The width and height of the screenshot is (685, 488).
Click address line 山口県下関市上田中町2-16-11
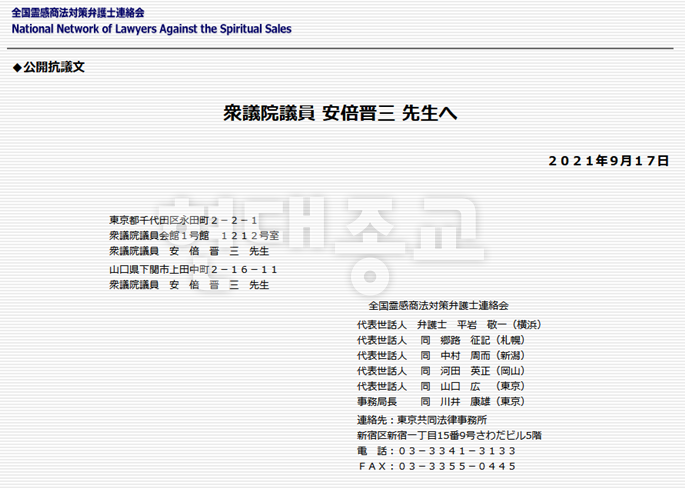pyautogui.click(x=193, y=269)
